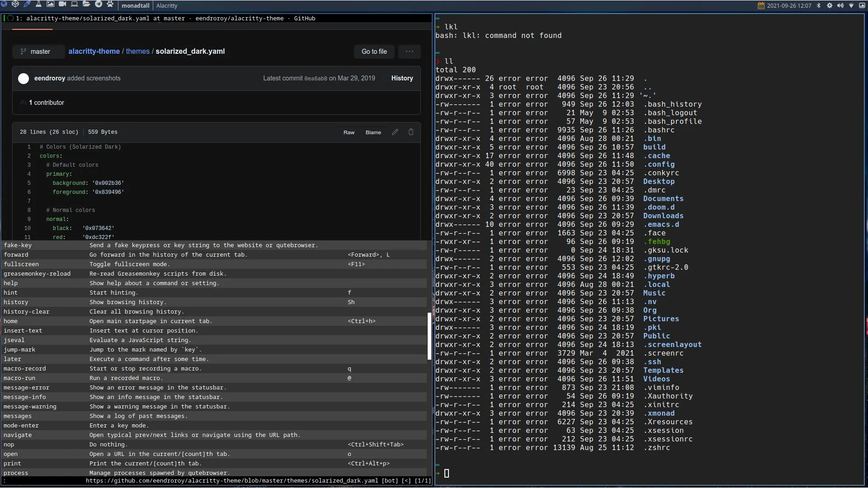868x488 pixels.
Task: Click the image tray icon at the far right of the top bar
Action: click(862, 5)
